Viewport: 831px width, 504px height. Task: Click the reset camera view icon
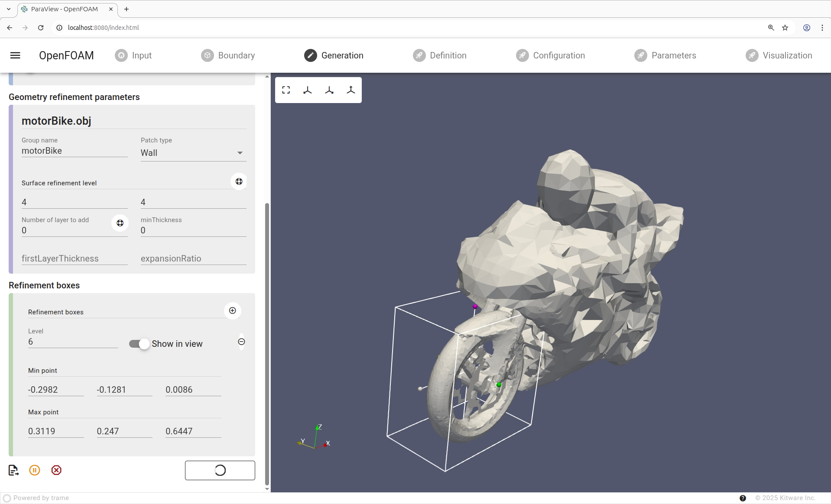[286, 90]
